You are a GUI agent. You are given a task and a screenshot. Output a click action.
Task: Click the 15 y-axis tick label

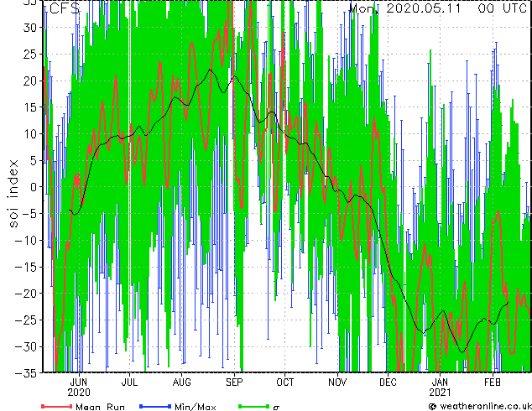[x=30, y=107]
